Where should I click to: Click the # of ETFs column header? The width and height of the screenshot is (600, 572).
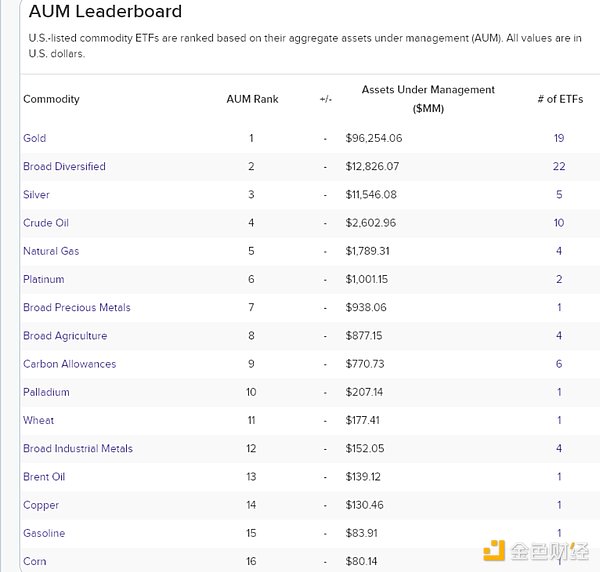coord(559,99)
